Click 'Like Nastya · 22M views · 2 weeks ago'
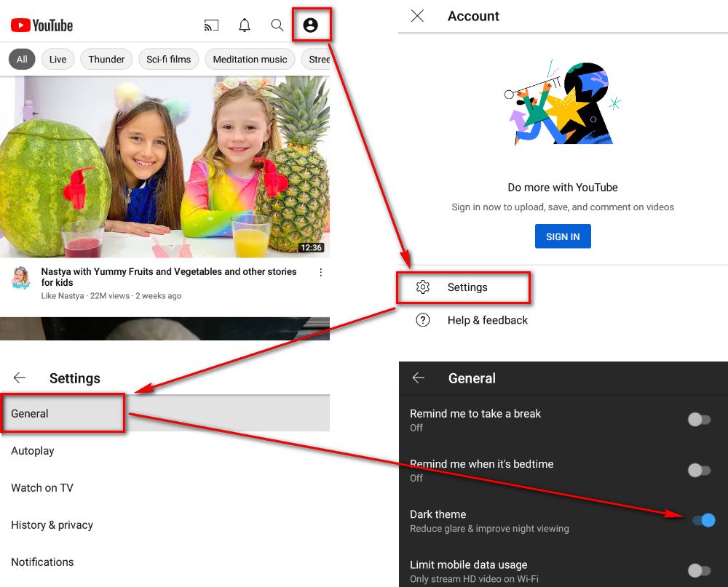 click(x=111, y=295)
